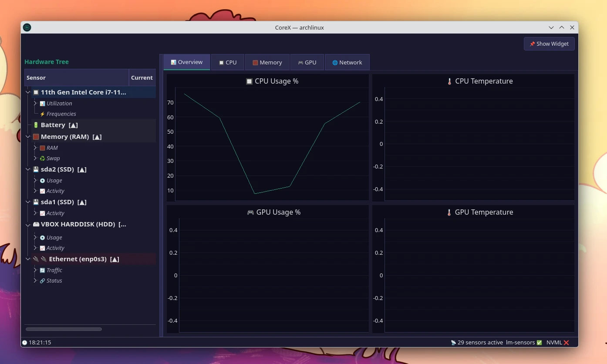The image size is (607, 364).
Task: Click the NVML red X status indicator
Action: pyautogui.click(x=567, y=343)
